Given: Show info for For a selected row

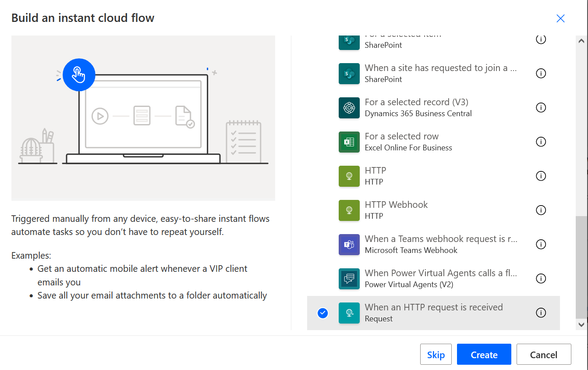Looking at the screenshot, I should coord(541,142).
